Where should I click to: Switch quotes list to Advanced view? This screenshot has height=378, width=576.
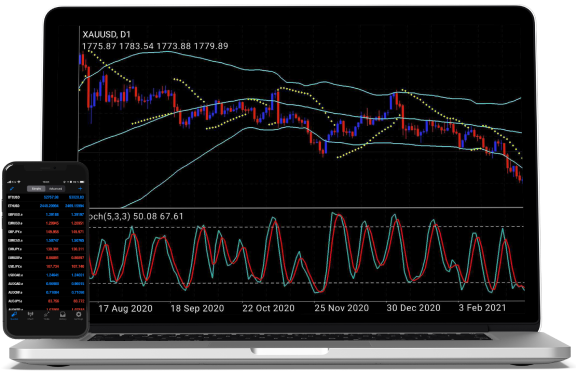(55, 189)
